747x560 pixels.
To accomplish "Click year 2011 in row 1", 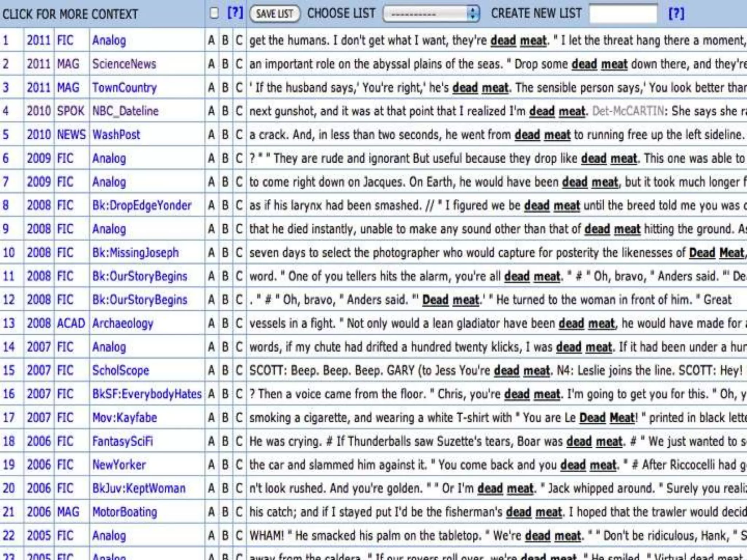I will [x=39, y=40].
